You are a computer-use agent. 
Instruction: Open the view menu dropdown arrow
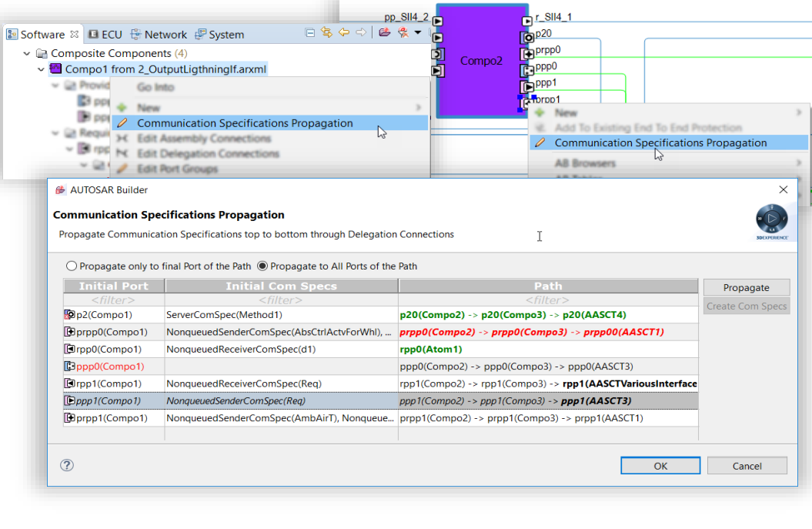tap(417, 33)
